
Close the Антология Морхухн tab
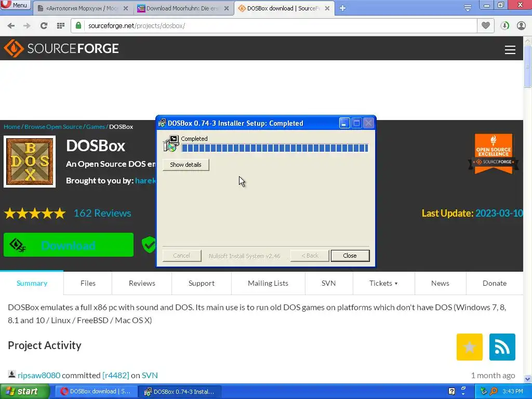pyautogui.click(x=126, y=8)
